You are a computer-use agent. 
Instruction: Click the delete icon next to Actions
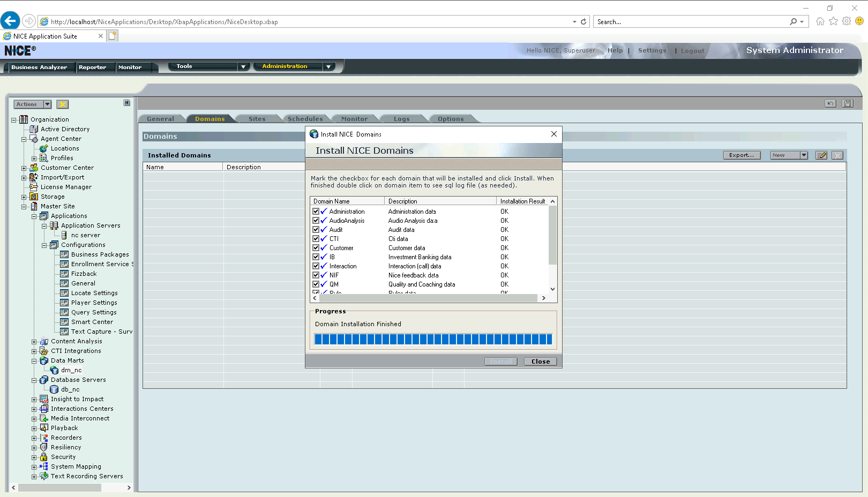(x=63, y=104)
